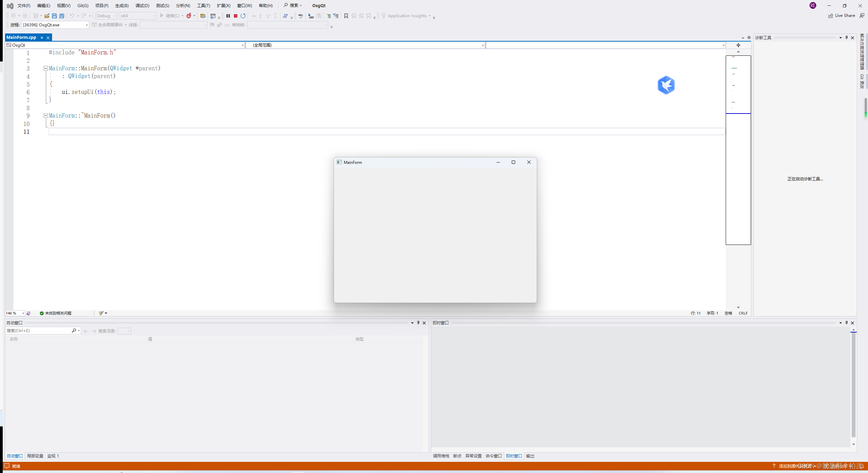
Task: Switch to the 局部变量 tab
Action: (35, 456)
